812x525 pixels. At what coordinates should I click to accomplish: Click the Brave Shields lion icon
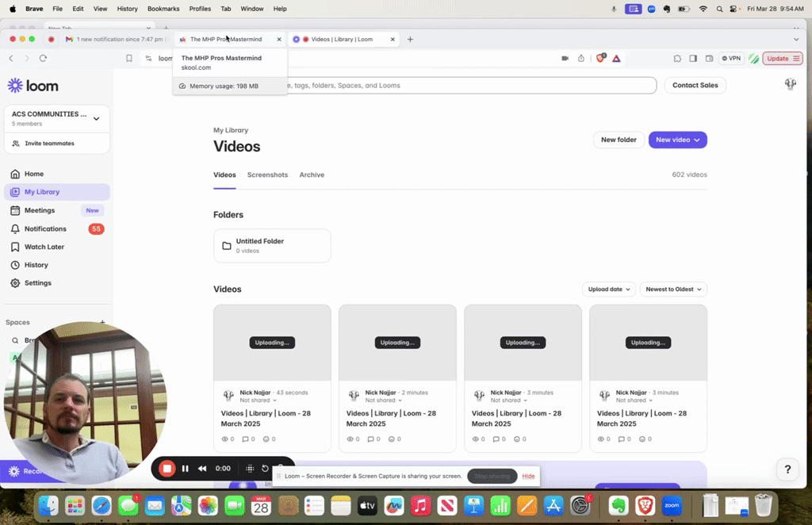[601, 59]
